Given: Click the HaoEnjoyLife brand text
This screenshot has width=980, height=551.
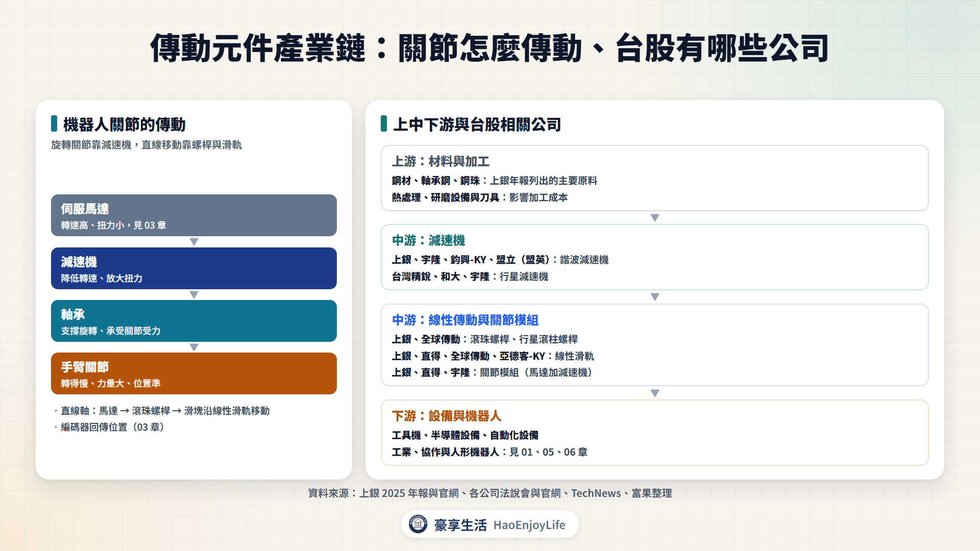Looking at the screenshot, I should click(529, 525).
